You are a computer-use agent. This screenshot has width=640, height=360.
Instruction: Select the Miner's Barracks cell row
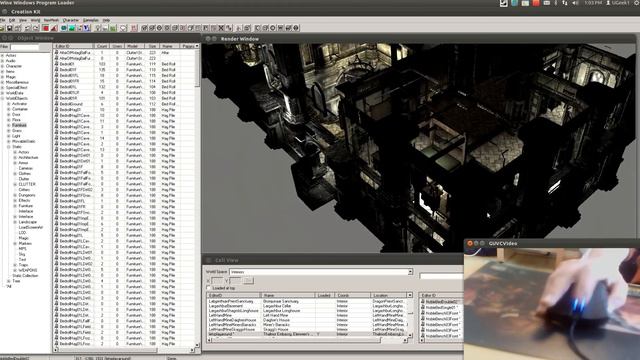308,324
